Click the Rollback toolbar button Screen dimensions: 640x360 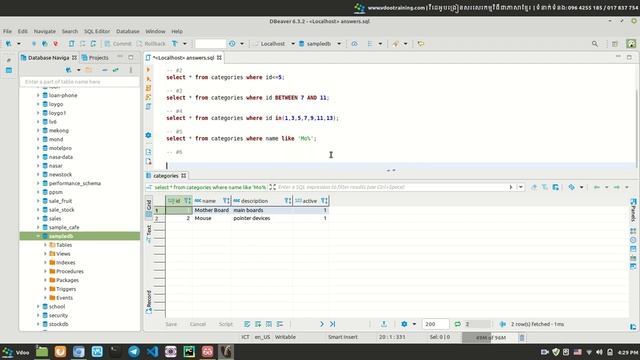click(x=151, y=44)
